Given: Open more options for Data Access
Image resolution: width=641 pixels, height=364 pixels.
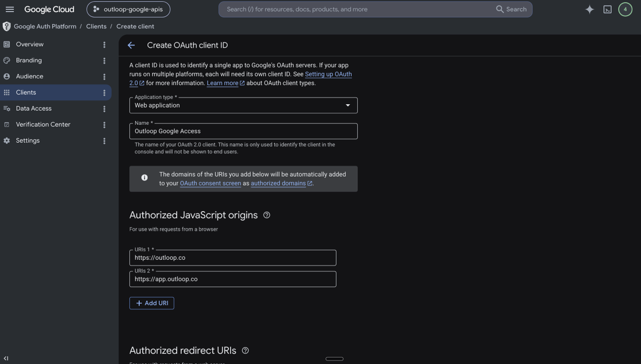Looking at the screenshot, I should [104, 109].
